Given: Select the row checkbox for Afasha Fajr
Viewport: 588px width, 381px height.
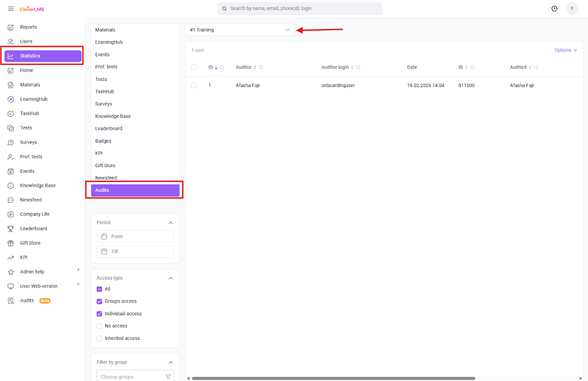Looking at the screenshot, I should pos(194,86).
